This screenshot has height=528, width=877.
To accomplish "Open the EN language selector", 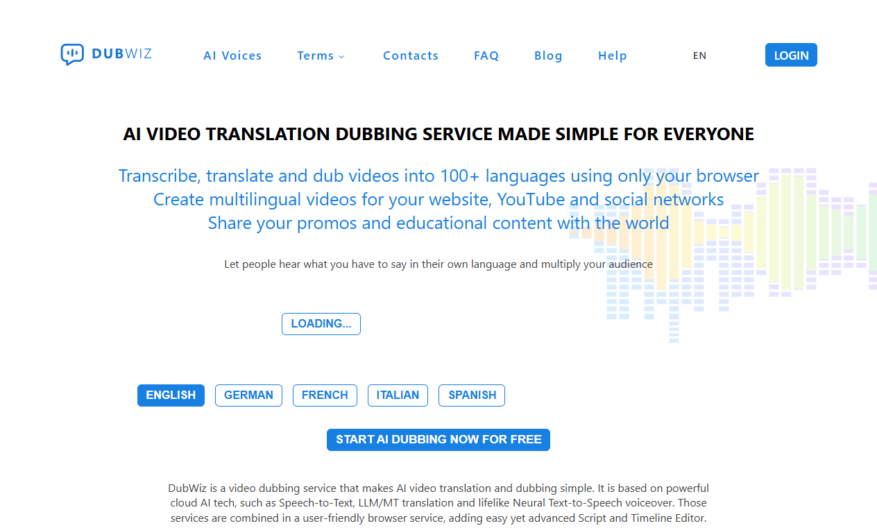I will coord(700,55).
